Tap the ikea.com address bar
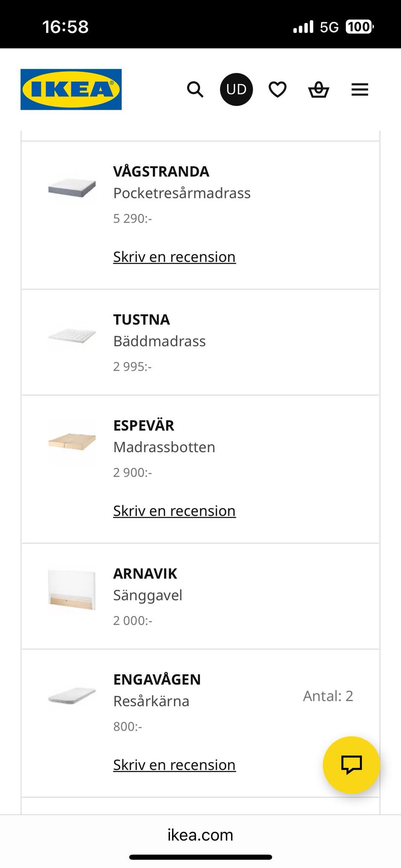This screenshot has height=868, width=401. click(200, 835)
